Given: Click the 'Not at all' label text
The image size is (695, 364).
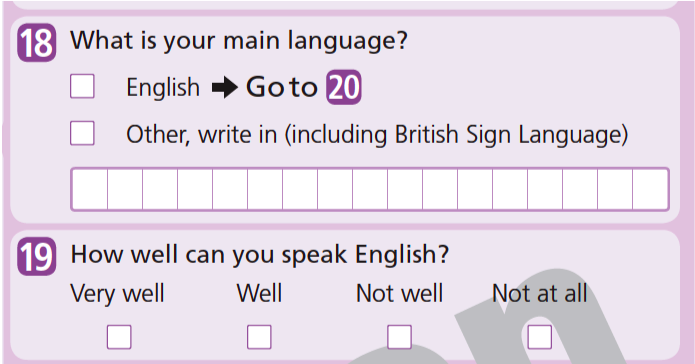Looking at the screenshot, I should click(540, 293).
